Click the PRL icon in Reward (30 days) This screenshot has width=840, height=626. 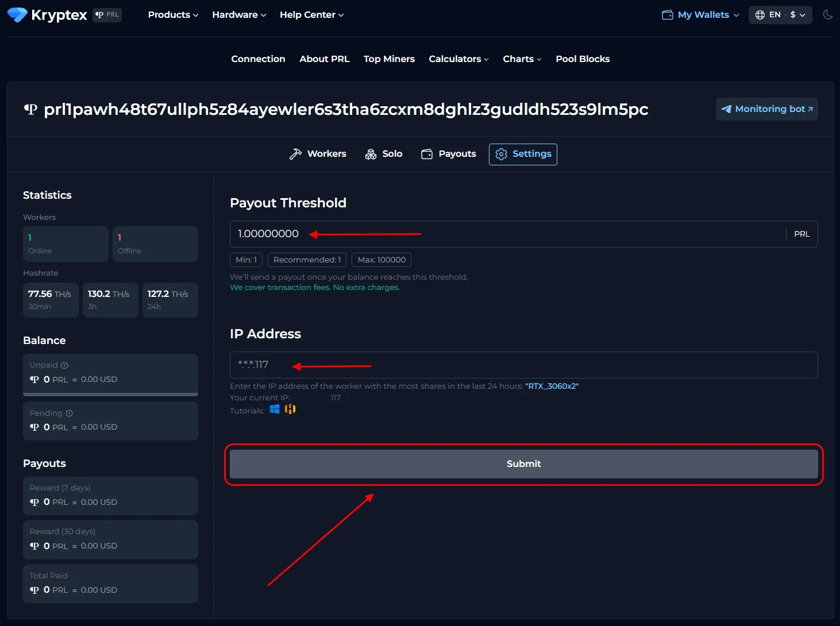(x=34, y=546)
